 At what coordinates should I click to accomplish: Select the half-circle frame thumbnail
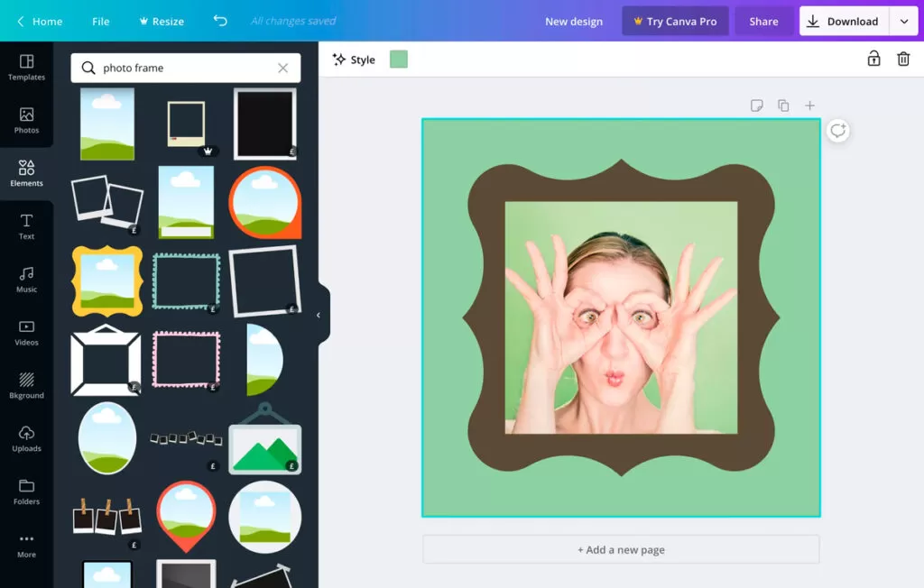265,360
